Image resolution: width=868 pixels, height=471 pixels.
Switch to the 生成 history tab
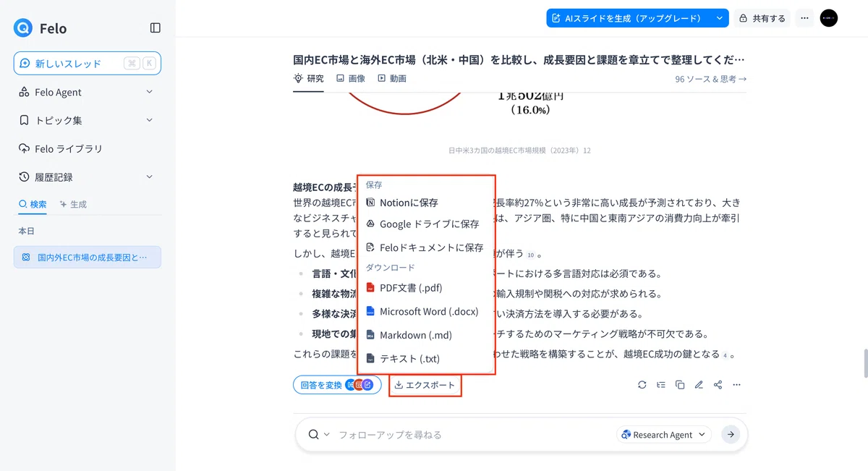click(x=73, y=204)
